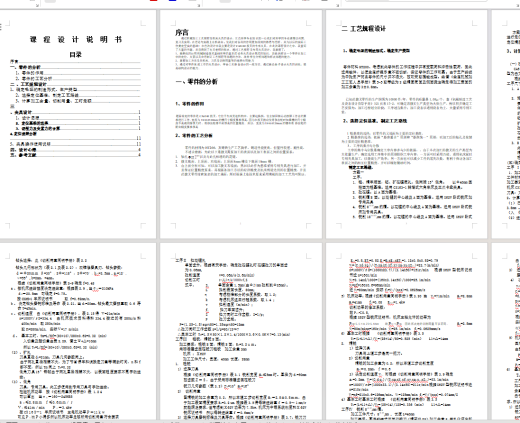Open the leftmost ribbon group dialog launcher arrow
The height and width of the screenshot is (423, 520).
[x=36, y=5]
